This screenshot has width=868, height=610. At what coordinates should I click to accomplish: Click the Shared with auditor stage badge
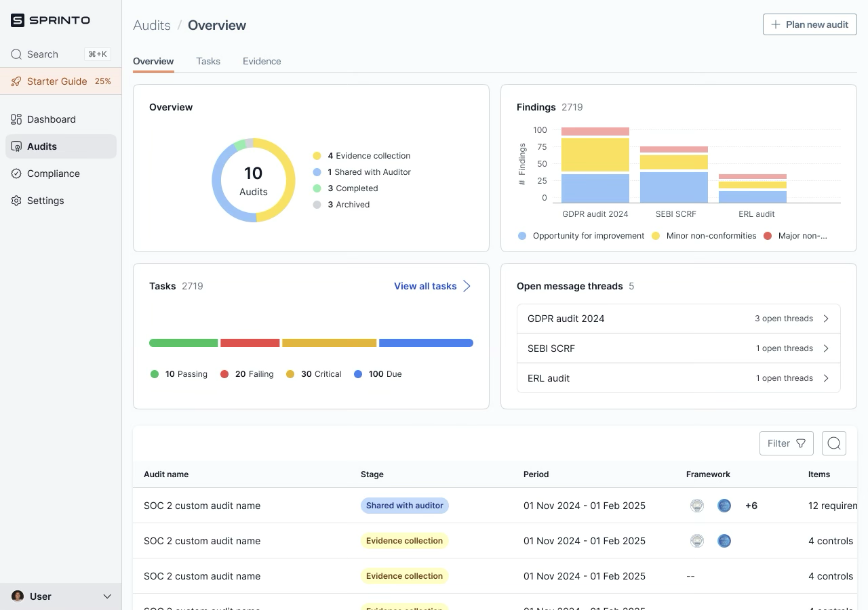pyautogui.click(x=405, y=506)
